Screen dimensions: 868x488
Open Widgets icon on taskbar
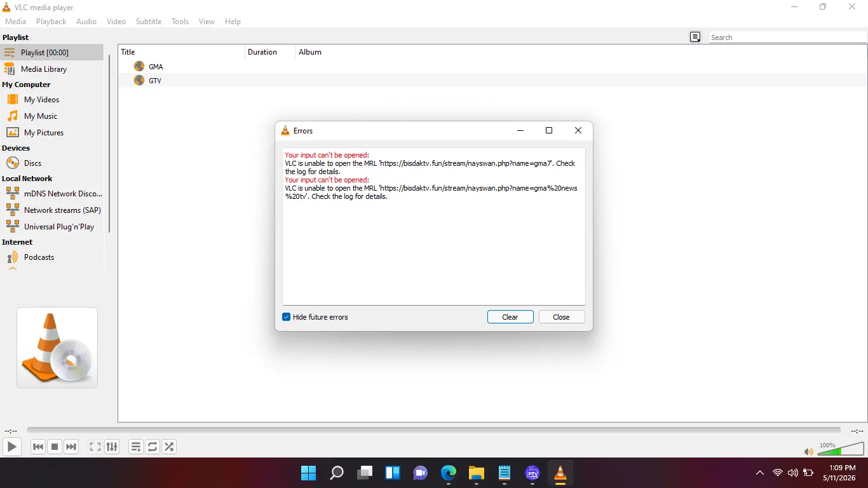click(x=393, y=473)
